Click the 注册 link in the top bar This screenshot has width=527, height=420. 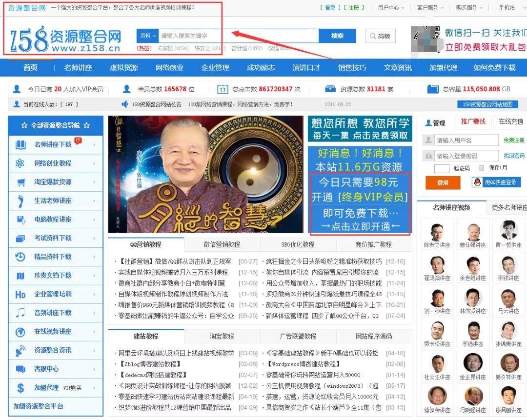point(354,7)
